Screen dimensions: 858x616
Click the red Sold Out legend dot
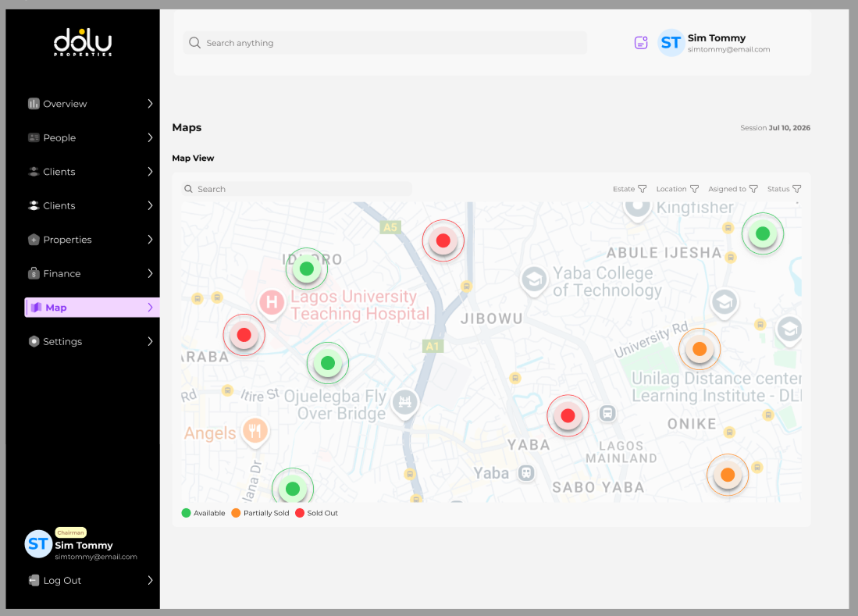pyautogui.click(x=299, y=513)
